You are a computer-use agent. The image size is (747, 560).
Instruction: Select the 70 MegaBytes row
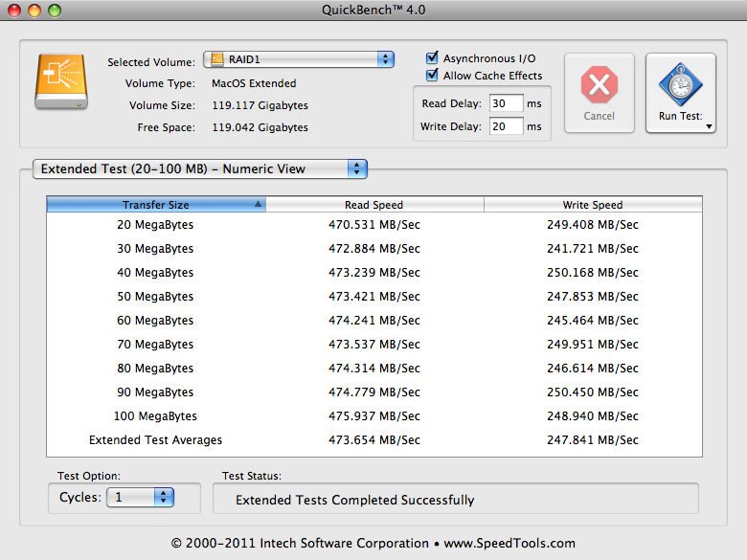tap(374, 344)
